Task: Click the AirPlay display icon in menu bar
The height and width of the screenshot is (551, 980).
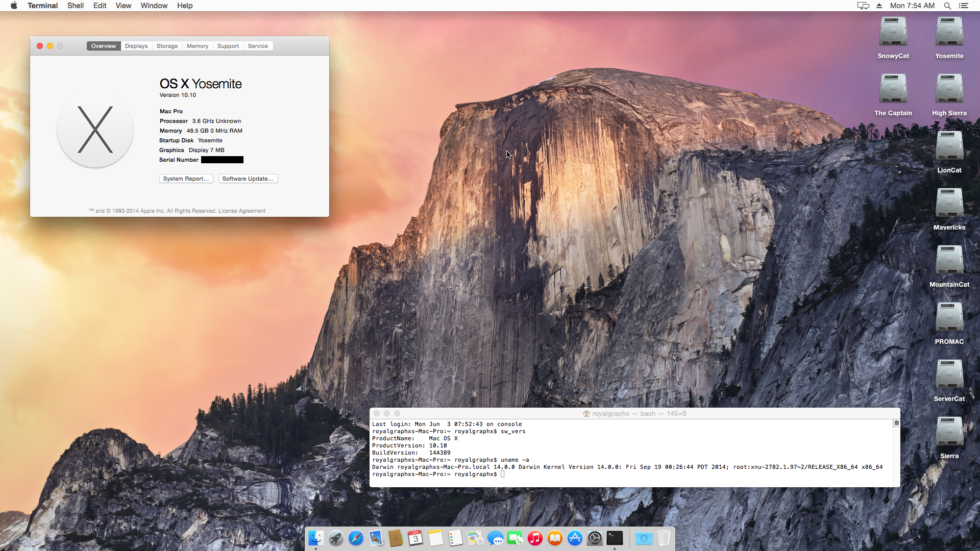Action: click(863, 6)
